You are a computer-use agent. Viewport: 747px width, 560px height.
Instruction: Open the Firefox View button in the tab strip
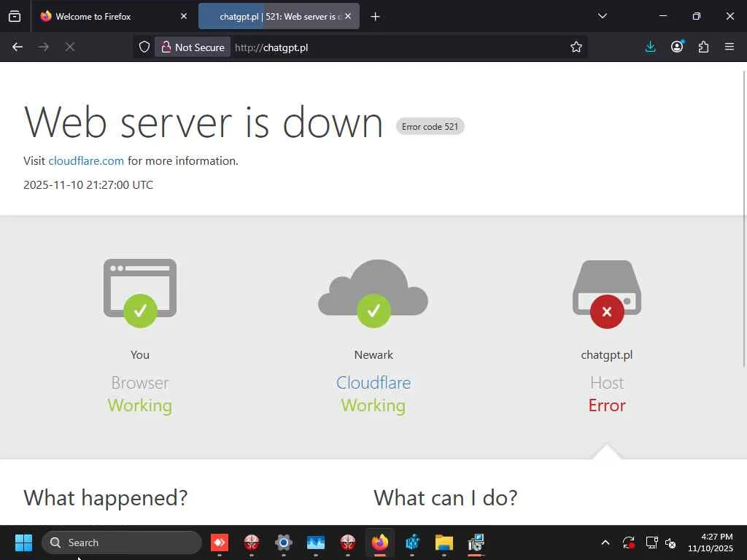tap(15, 17)
